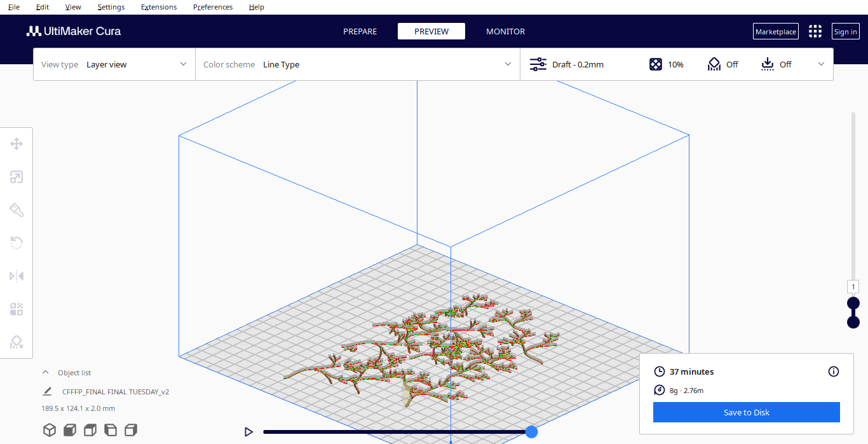Click the upper layer slider handle
The width and height of the screenshot is (868, 444).
click(853, 303)
